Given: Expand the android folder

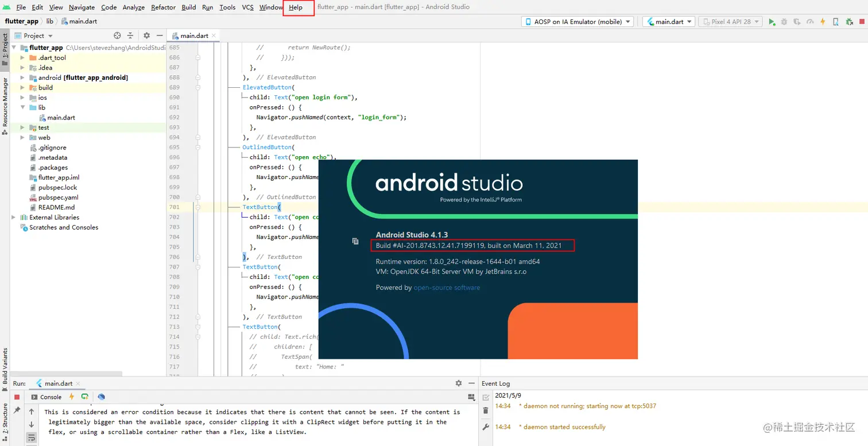Looking at the screenshot, I should (22, 77).
